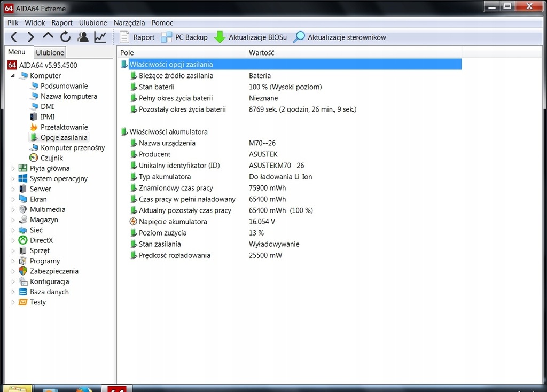Click the AIDA64 v5.95.4500 root icon
Viewport: 547px width, 392px height.
click(x=12, y=65)
